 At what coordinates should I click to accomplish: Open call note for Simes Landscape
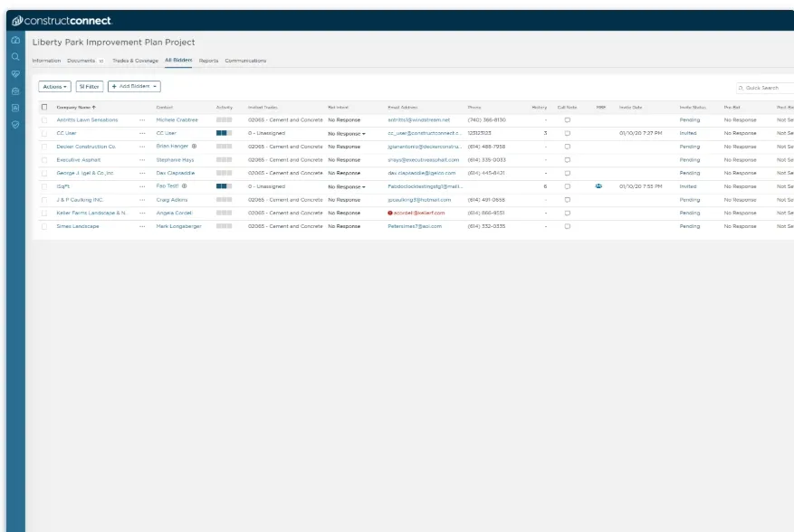[567, 226]
